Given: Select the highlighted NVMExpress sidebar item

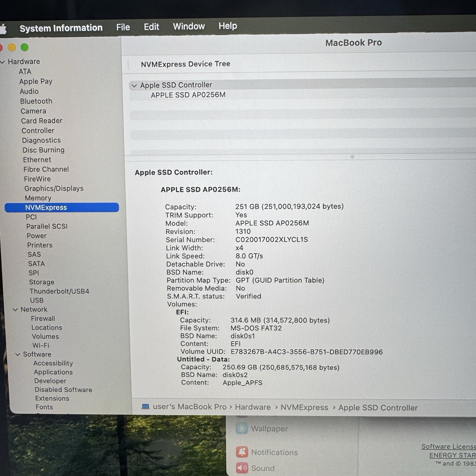Looking at the screenshot, I should [x=62, y=207].
